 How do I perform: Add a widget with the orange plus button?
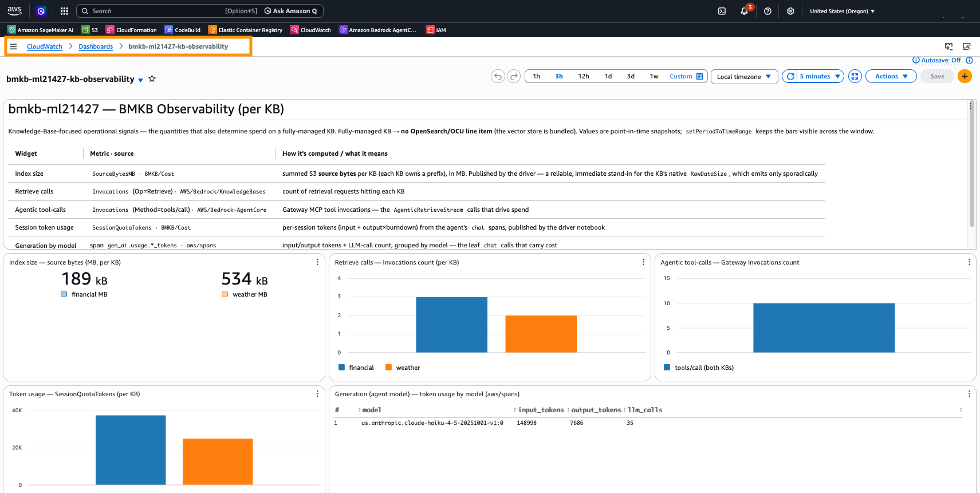coord(965,76)
